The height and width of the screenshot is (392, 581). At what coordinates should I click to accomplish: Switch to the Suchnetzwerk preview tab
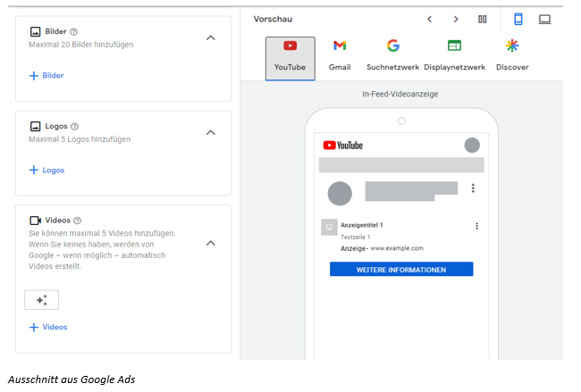392,56
